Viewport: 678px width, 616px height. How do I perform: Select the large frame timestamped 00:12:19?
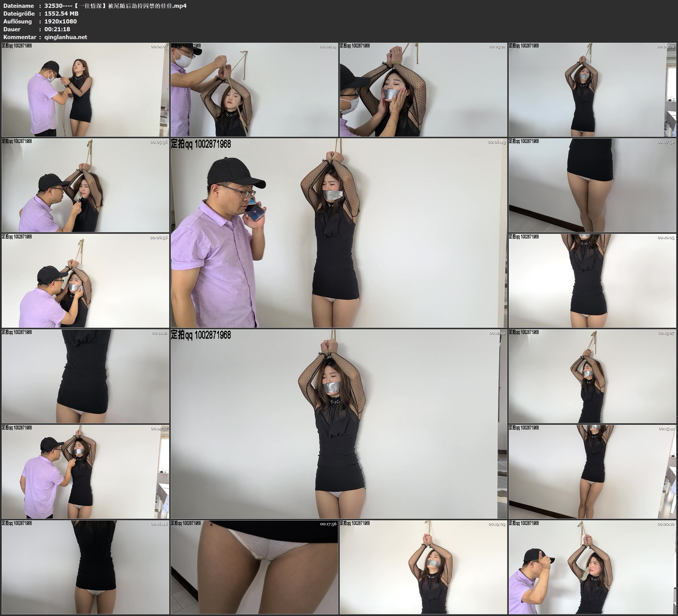coord(339,424)
